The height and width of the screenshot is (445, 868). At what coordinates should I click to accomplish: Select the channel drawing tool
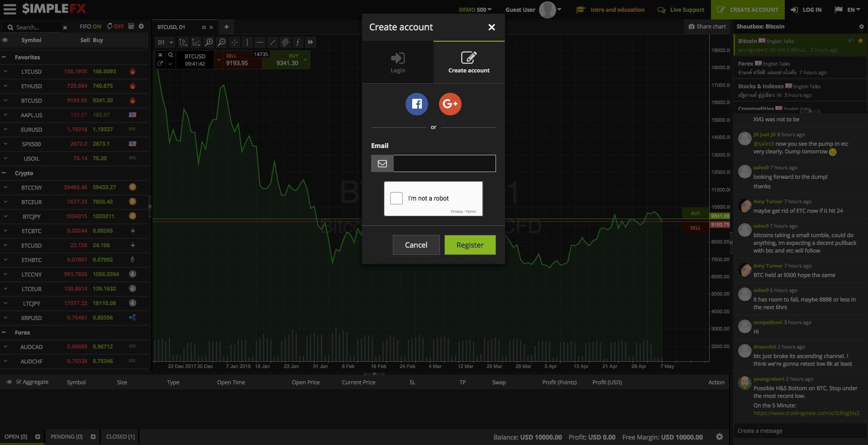pyautogui.click(x=285, y=42)
